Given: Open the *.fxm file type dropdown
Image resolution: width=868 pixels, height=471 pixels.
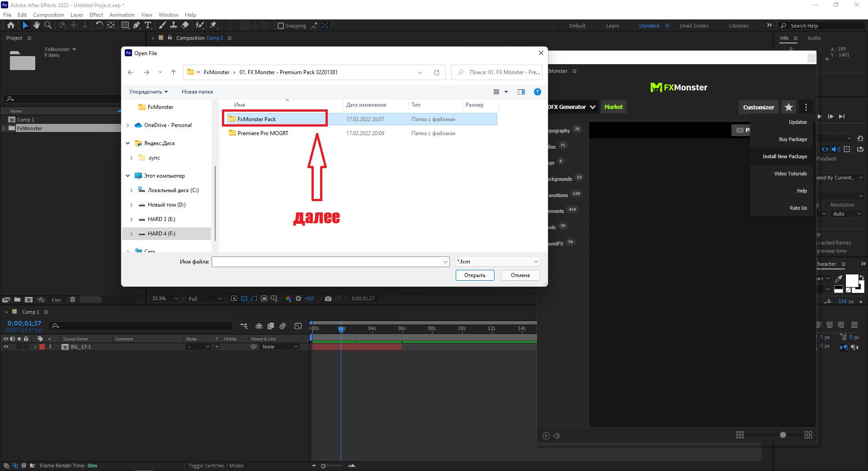Looking at the screenshot, I should (497, 262).
